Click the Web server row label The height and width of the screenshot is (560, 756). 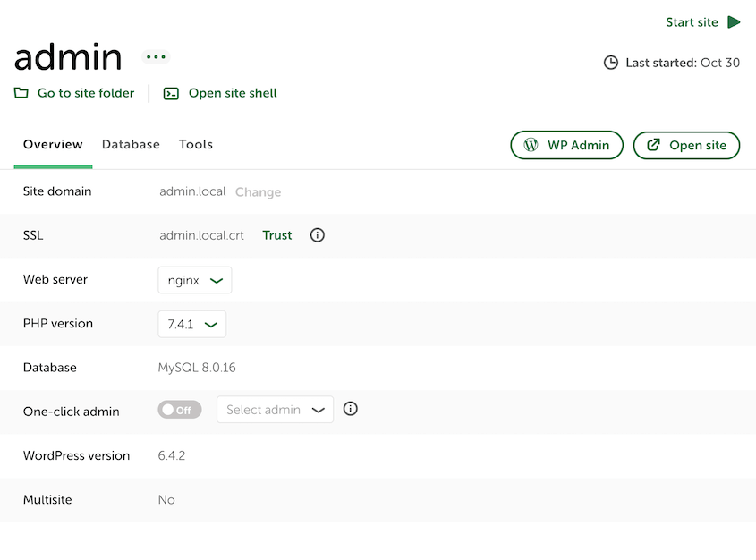(x=55, y=279)
